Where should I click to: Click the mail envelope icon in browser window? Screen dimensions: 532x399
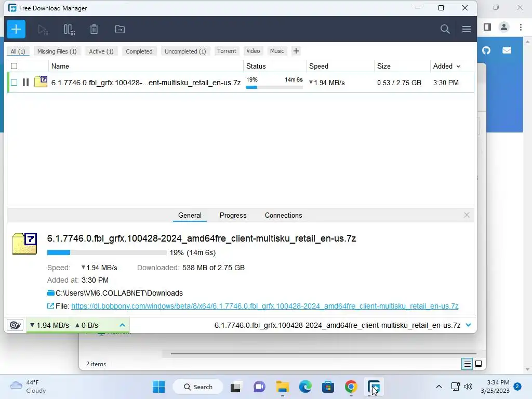pyautogui.click(x=507, y=50)
